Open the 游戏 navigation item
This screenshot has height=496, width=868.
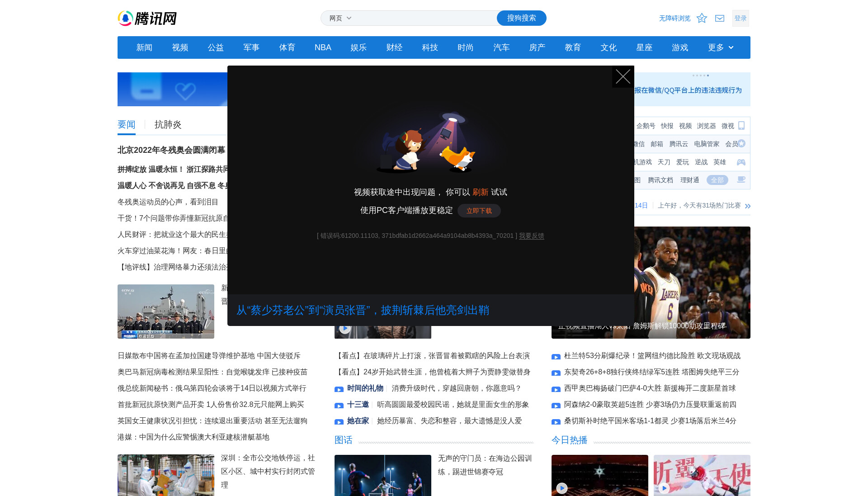(680, 47)
